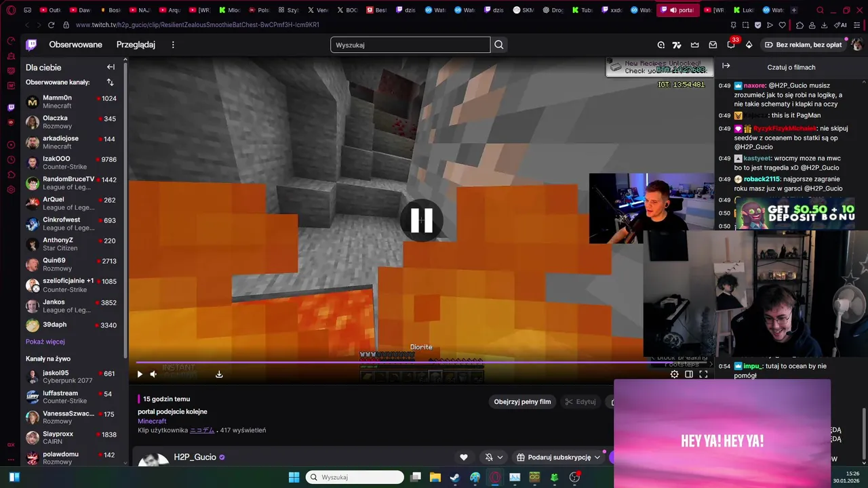This screenshot has height=488, width=868.
Task: Switch to the portal tab
Action: point(678,10)
